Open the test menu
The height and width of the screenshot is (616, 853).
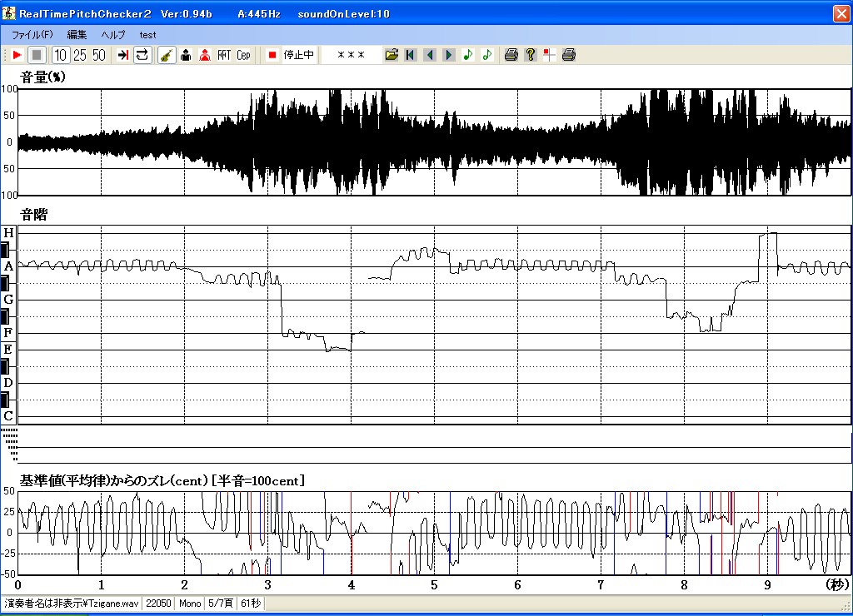point(147,35)
